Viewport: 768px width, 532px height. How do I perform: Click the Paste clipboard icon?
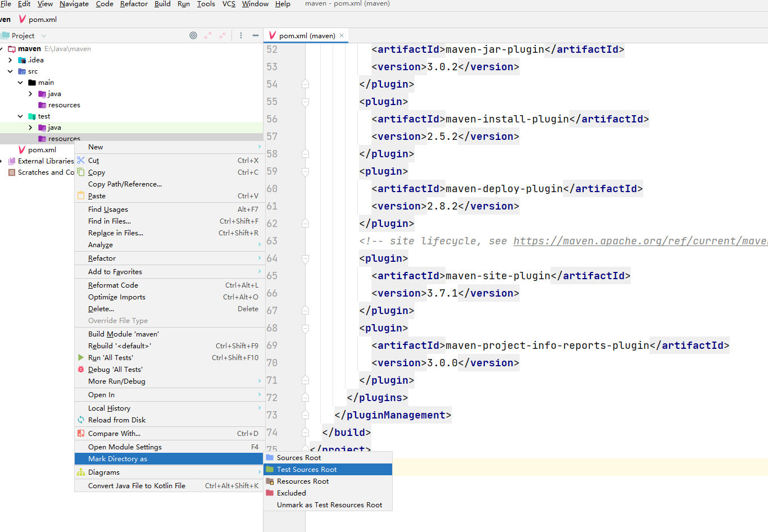(81, 195)
